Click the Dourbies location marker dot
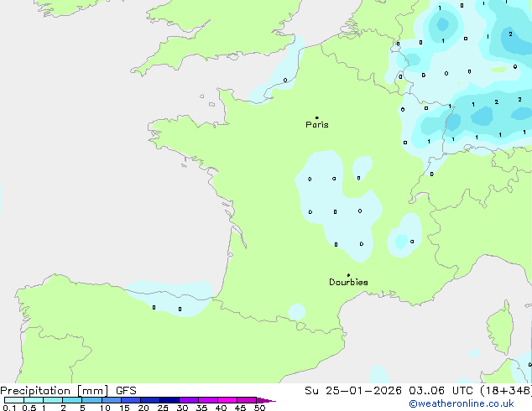The image size is (532, 411). click(x=348, y=275)
